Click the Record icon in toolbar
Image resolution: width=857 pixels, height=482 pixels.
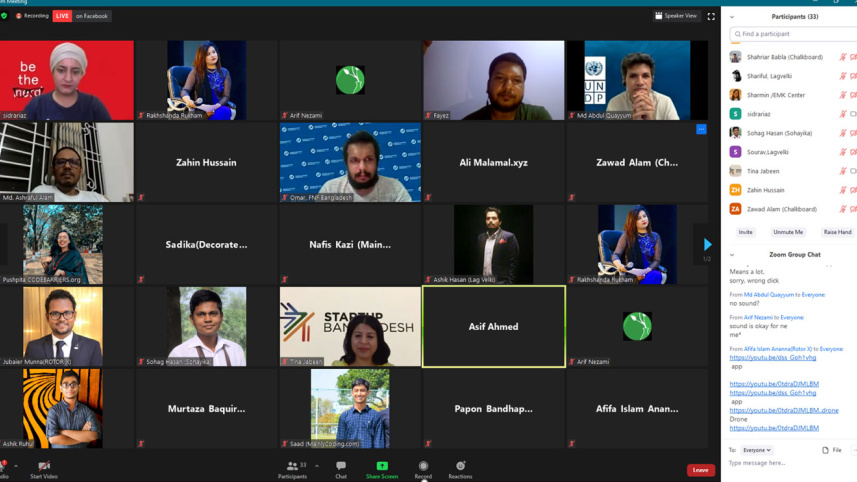click(x=423, y=468)
